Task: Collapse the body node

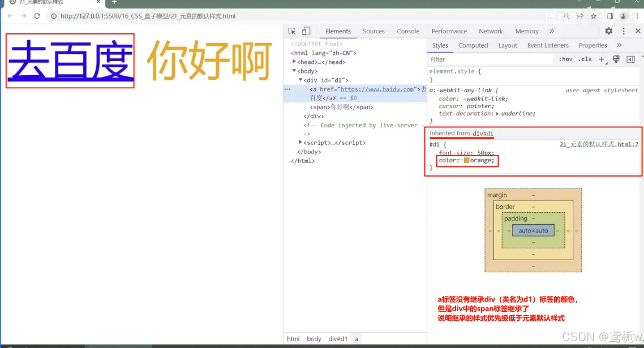Action: [x=294, y=71]
